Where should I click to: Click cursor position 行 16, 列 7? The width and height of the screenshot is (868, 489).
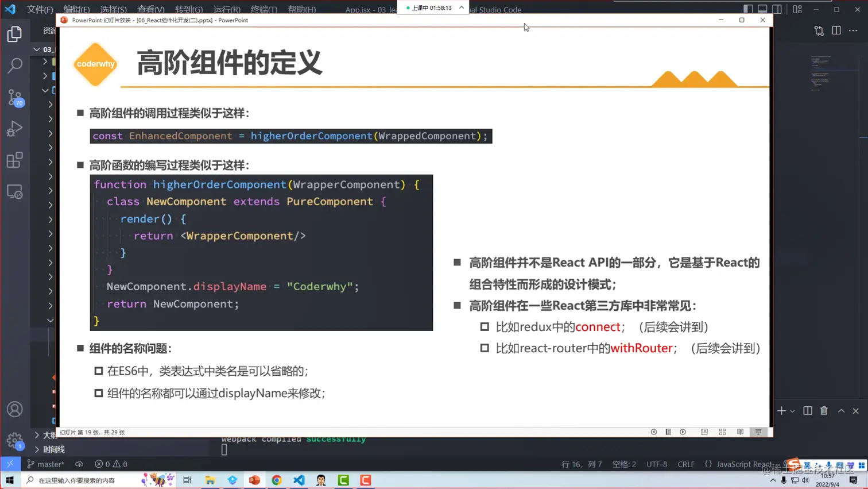click(x=582, y=464)
